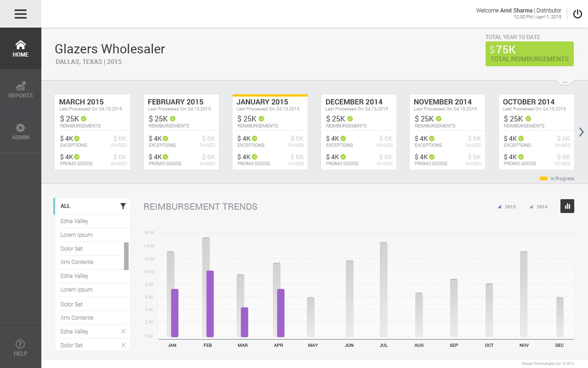Viewport: 588px width, 368px height.
Task: Toggle the 2015 series in legend
Action: pyautogui.click(x=507, y=207)
